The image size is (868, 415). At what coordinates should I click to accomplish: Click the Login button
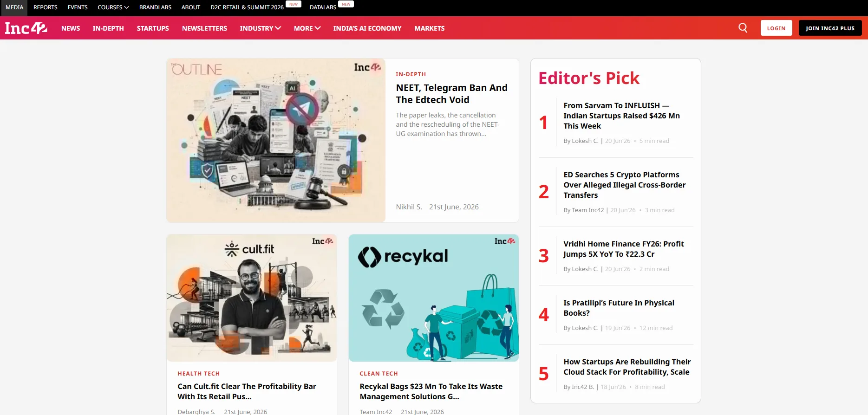pos(777,28)
